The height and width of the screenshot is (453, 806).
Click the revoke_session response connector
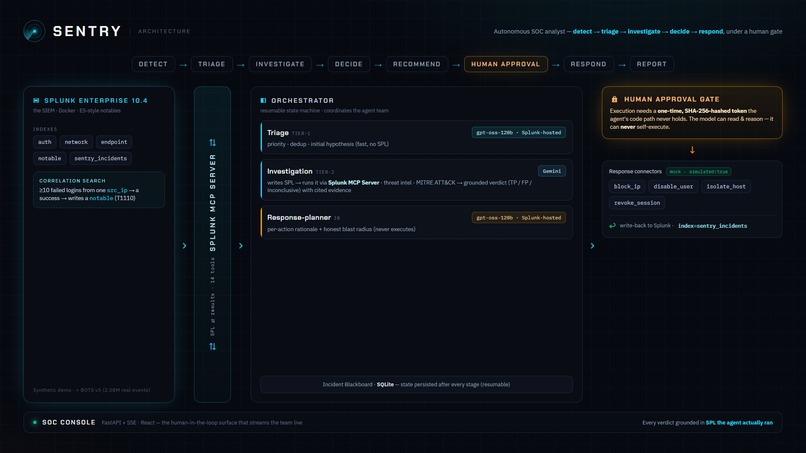pos(637,203)
